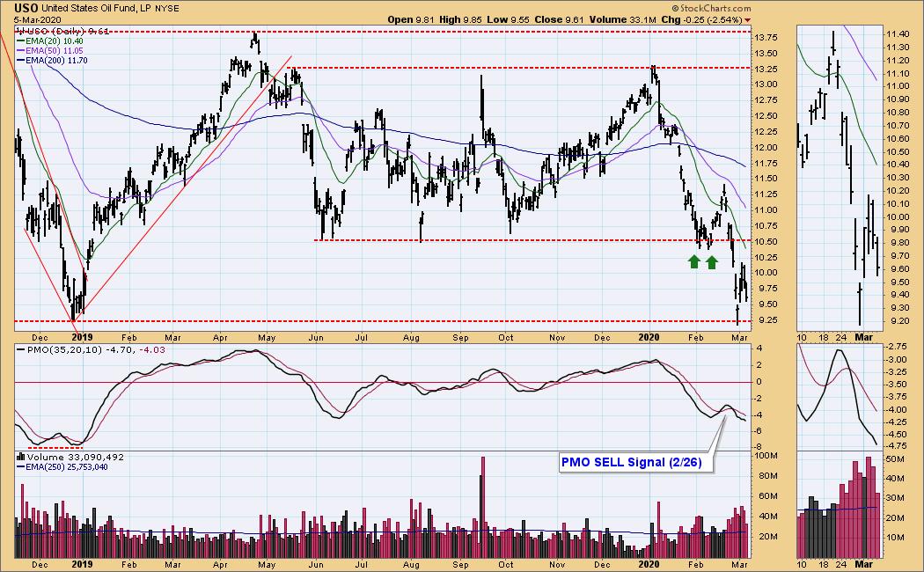The height and width of the screenshot is (572, 924).
Task: Click the red down-arrow change indicator
Action: coord(748,20)
